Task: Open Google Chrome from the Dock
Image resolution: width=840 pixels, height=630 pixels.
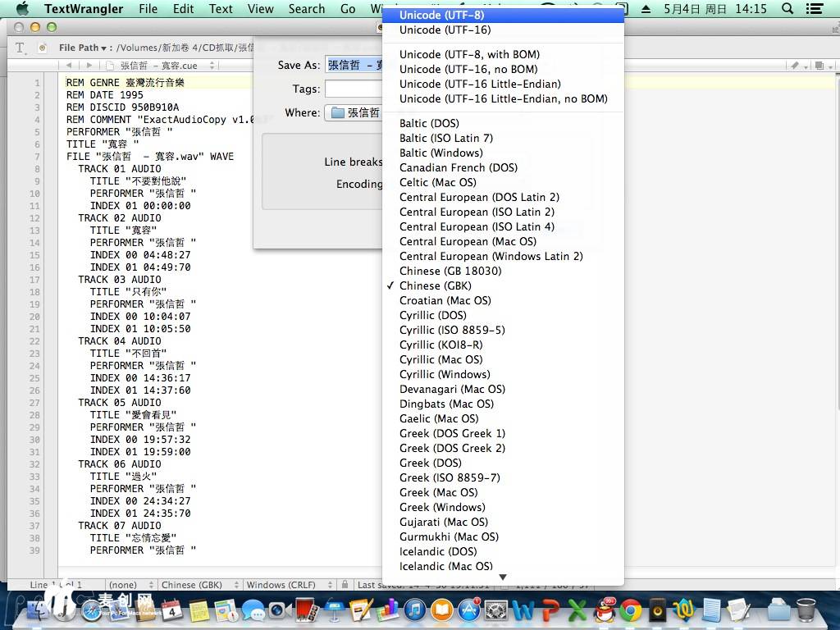Action: [x=631, y=610]
